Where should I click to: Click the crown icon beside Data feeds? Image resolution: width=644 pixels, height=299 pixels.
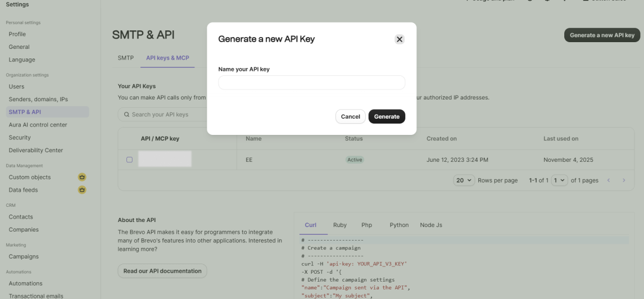(82, 190)
